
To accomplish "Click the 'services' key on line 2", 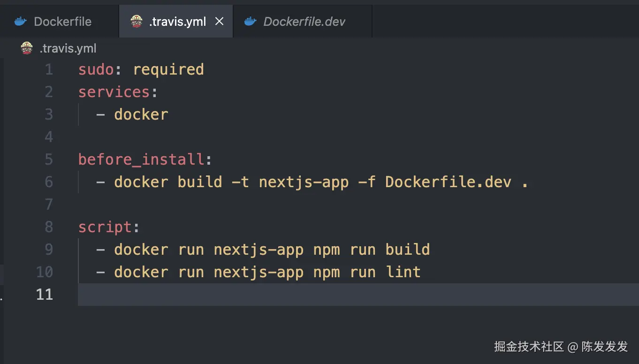I will [x=114, y=92].
